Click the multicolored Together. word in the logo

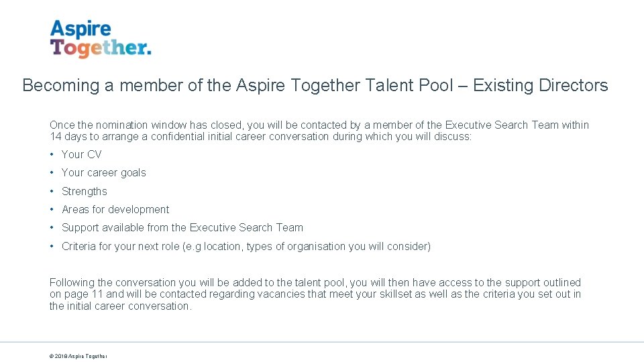click(x=101, y=48)
